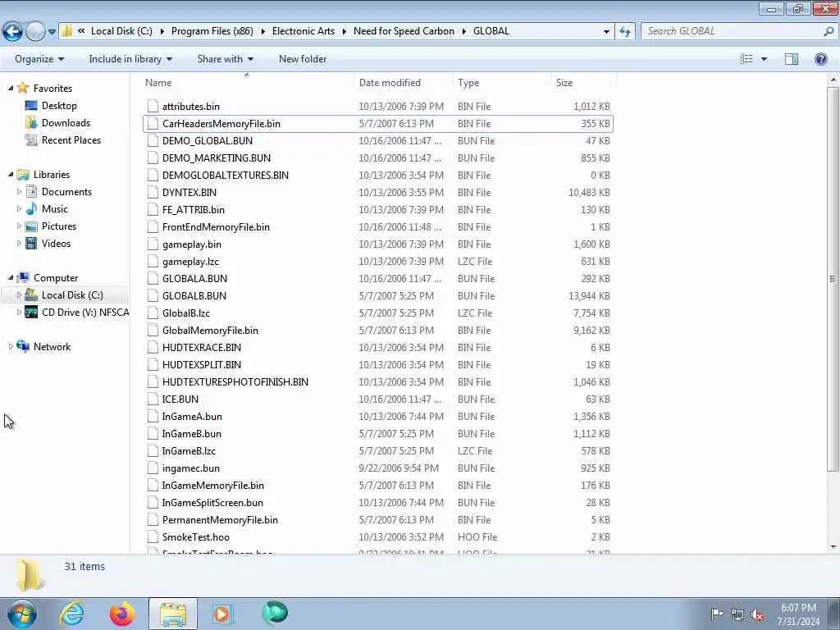Select the GlobalMemoryFile.bin file icon
Screen dimensions: 840x630
[153, 330]
